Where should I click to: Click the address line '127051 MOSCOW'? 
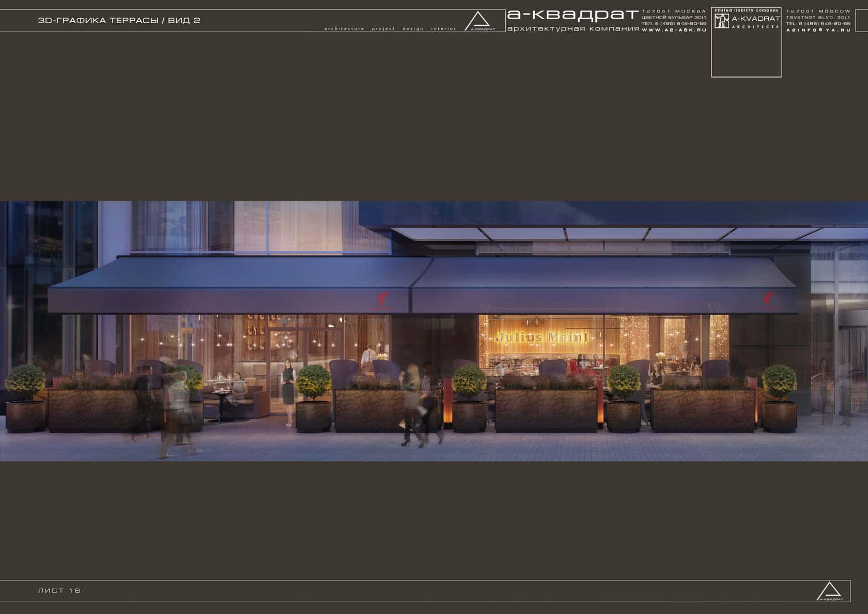[x=818, y=11]
